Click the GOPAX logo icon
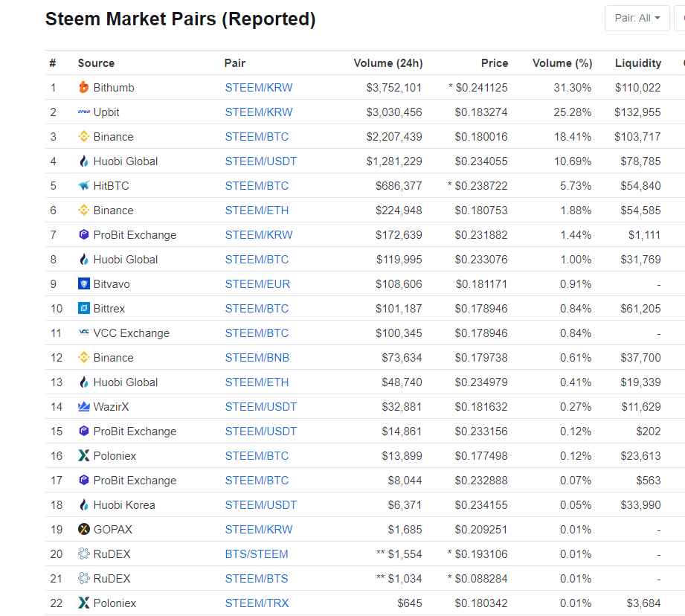685x616 pixels. [83, 529]
